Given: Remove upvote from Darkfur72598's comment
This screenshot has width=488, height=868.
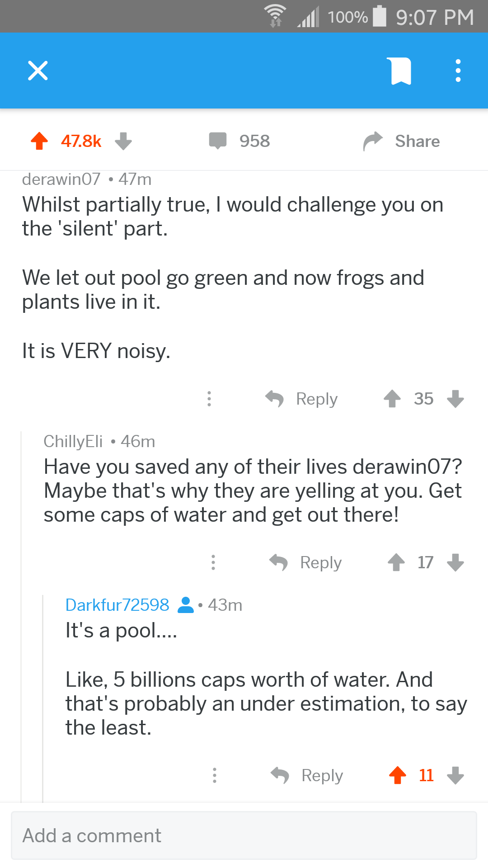Looking at the screenshot, I should click(x=398, y=775).
